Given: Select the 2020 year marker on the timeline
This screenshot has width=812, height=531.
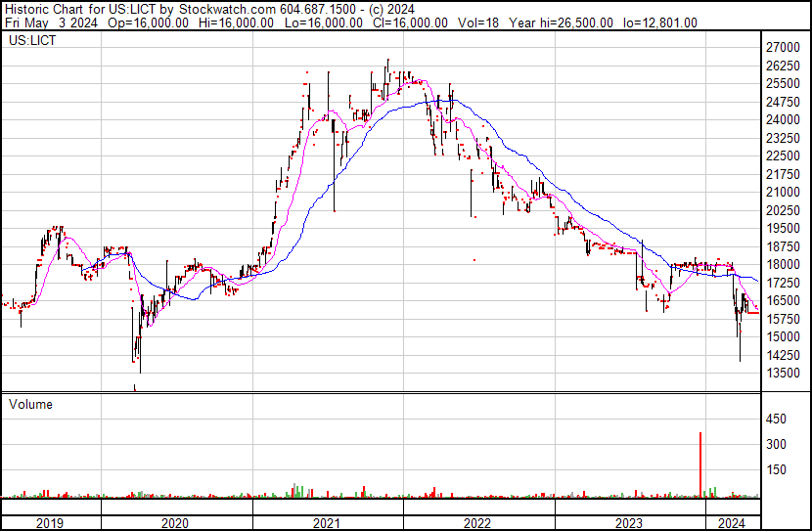Looking at the screenshot, I should tap(176, 523).
